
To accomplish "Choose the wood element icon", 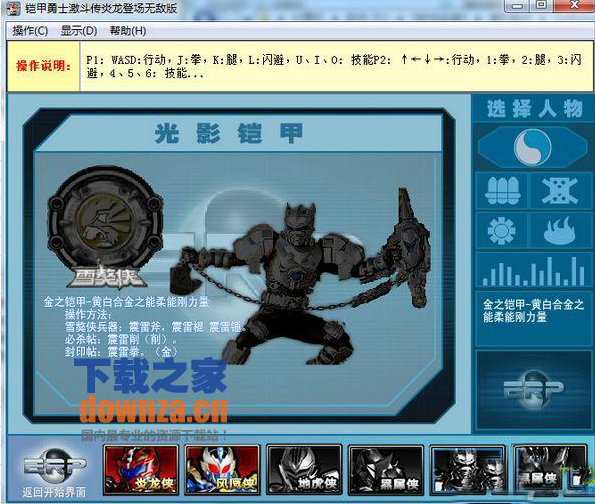I will point(502,190).
